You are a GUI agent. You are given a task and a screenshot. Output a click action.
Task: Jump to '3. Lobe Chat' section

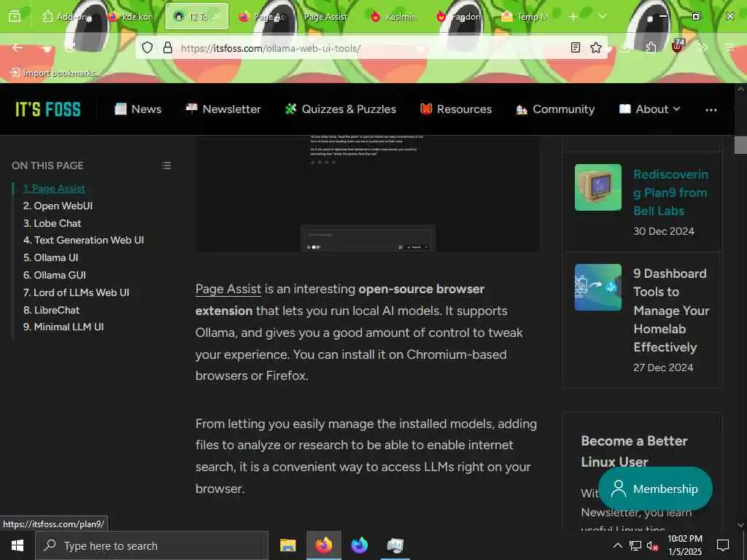53,223
